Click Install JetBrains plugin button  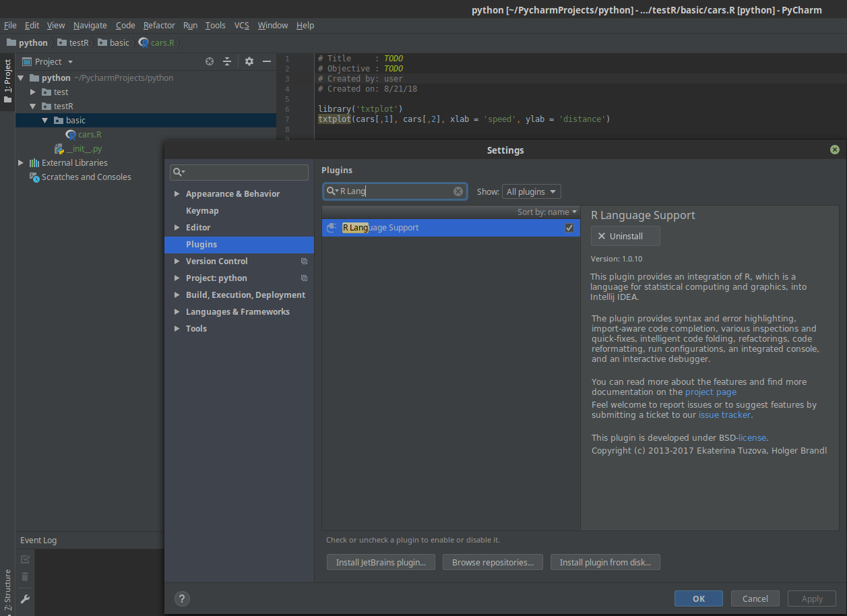(x=381, y=562)
